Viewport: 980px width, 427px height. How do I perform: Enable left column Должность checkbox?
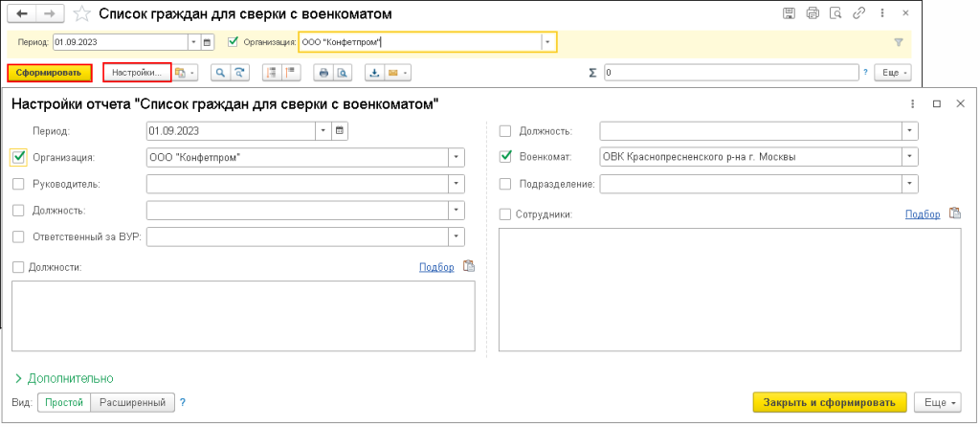click(x=18, y=210)
